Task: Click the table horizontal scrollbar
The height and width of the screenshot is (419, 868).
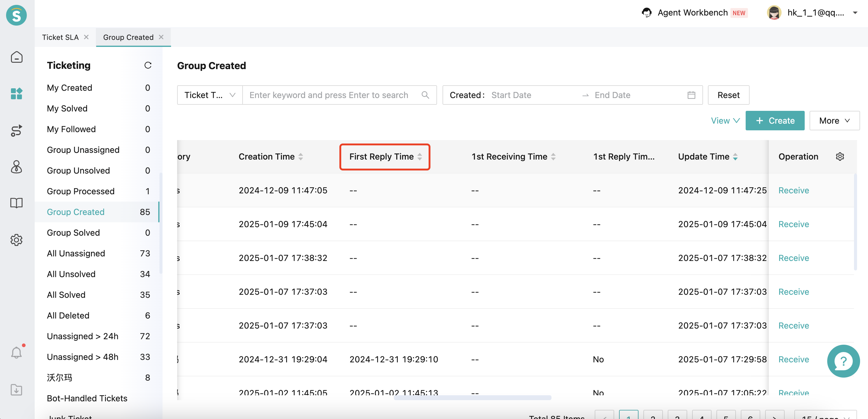Action: click(x=472, y=398)
